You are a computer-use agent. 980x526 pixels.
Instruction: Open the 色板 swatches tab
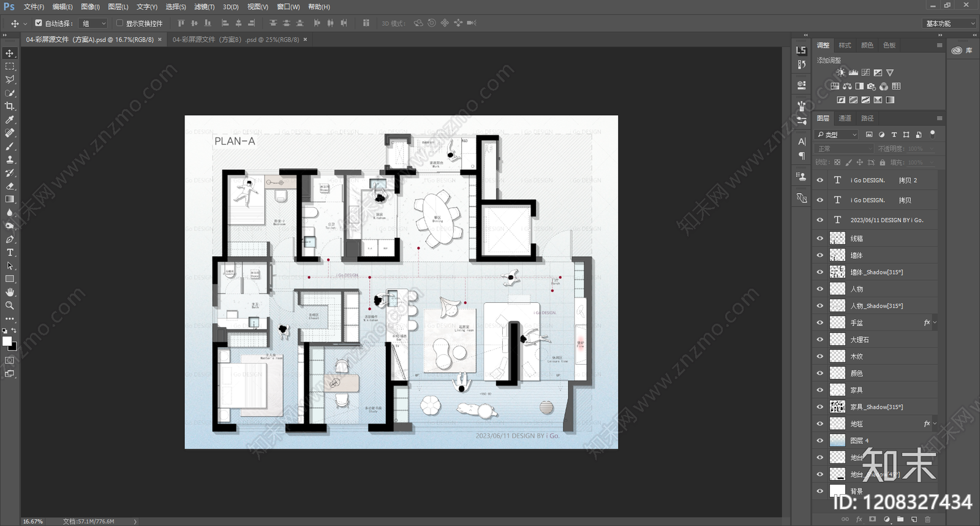(889, 45)
